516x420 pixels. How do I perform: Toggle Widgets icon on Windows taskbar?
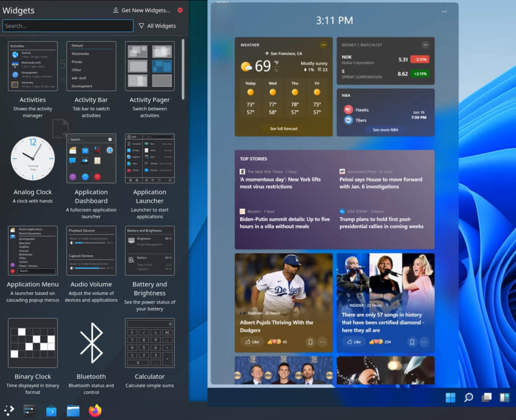(504, 398)
